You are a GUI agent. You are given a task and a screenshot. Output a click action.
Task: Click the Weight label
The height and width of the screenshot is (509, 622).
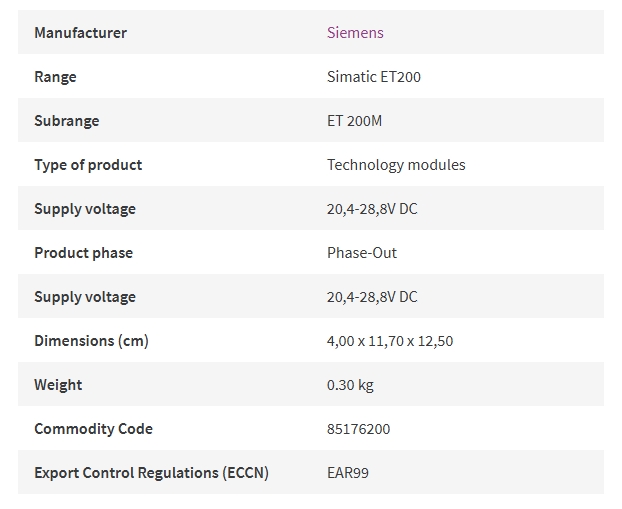click(x=58, y=385)
